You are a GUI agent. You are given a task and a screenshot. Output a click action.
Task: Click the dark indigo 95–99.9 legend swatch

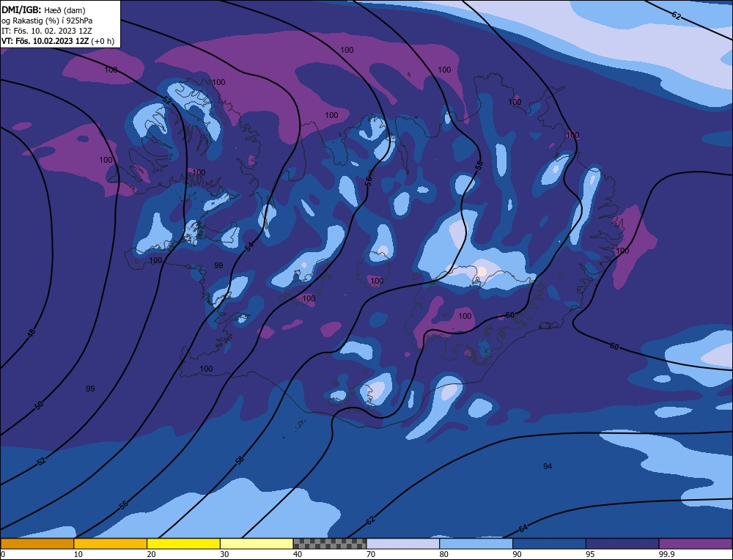click(622, 544)
